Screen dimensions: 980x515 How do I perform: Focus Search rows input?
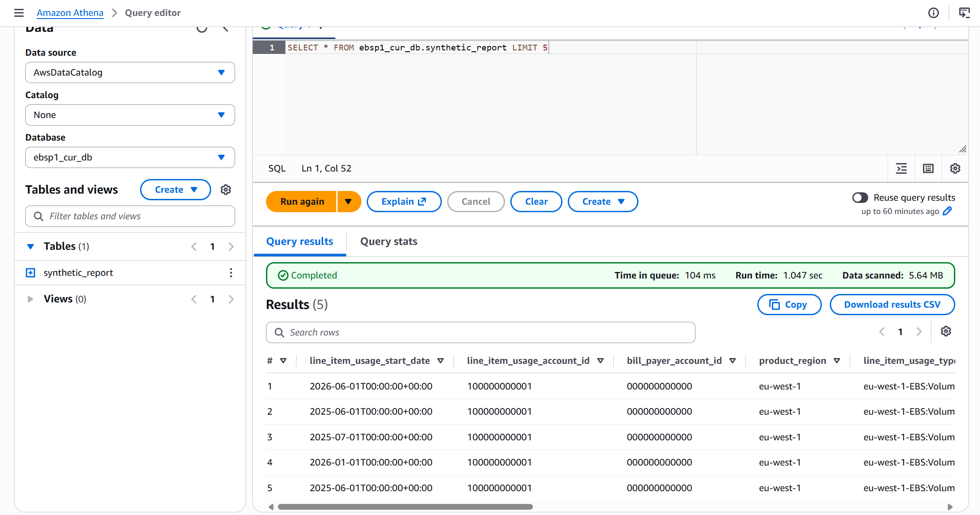pos(480,332)
